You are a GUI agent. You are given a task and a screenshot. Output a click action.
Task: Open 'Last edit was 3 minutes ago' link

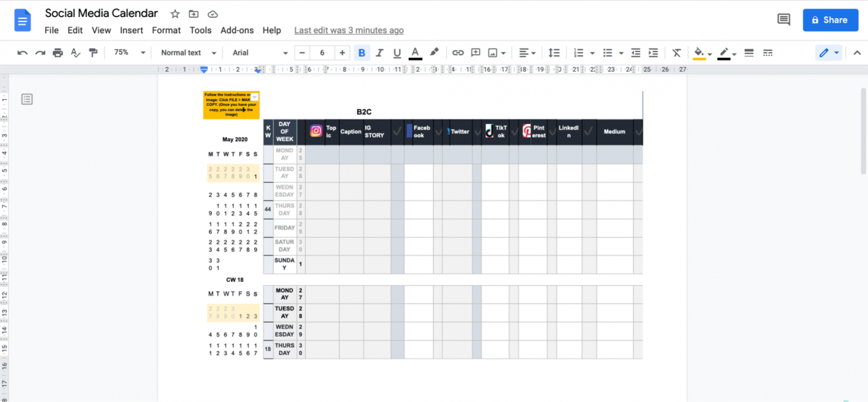[x=349, y=30]
